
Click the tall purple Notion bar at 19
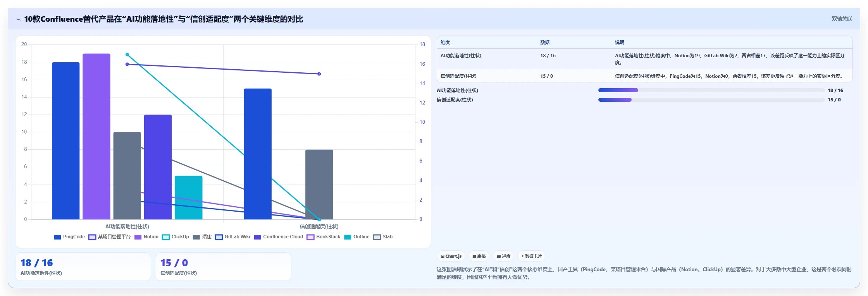[96, 137]
